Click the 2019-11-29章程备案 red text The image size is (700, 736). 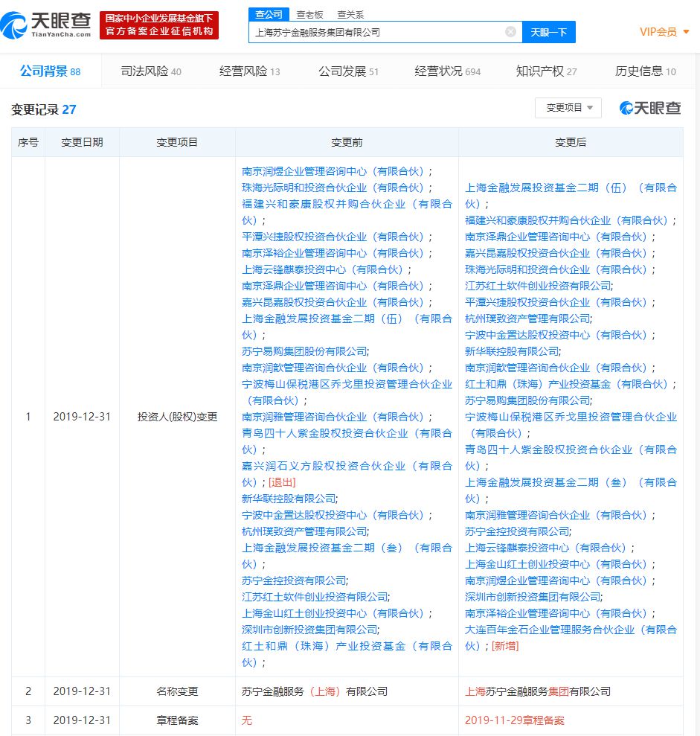click(x=515, y=720)
